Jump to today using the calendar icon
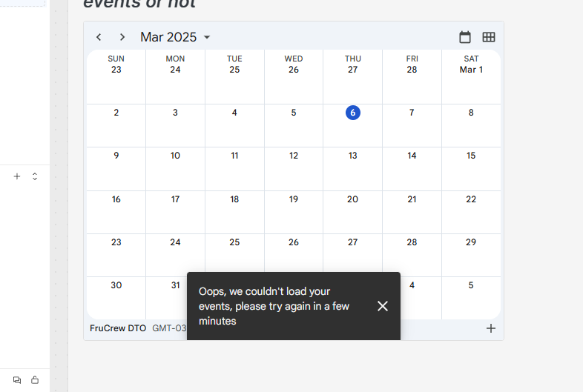 coord(465,37)
